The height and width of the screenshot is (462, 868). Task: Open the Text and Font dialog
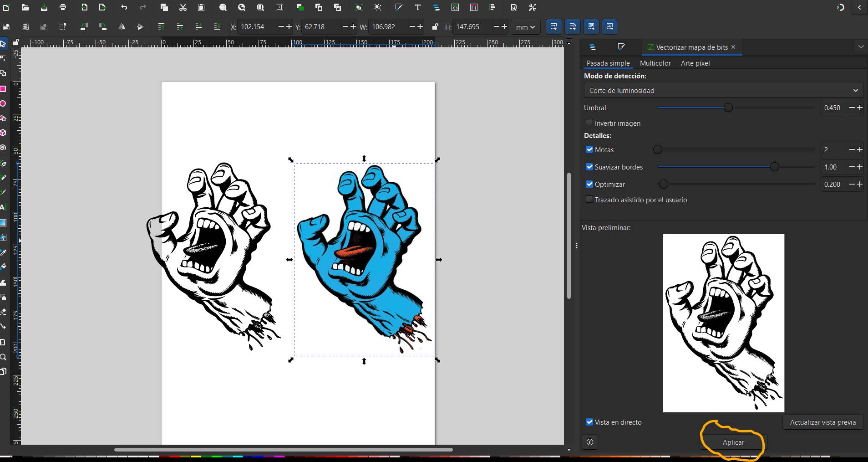[417, 7]
